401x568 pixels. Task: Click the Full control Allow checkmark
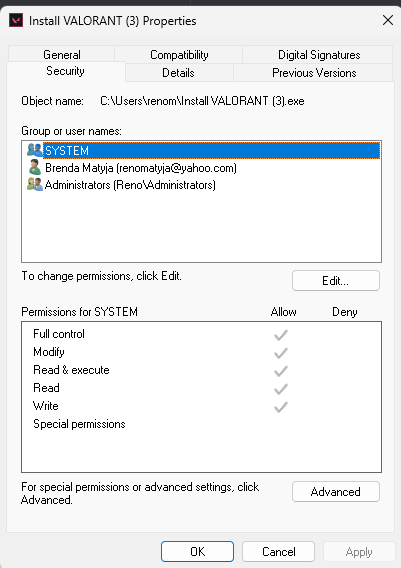tap(281, 335)
